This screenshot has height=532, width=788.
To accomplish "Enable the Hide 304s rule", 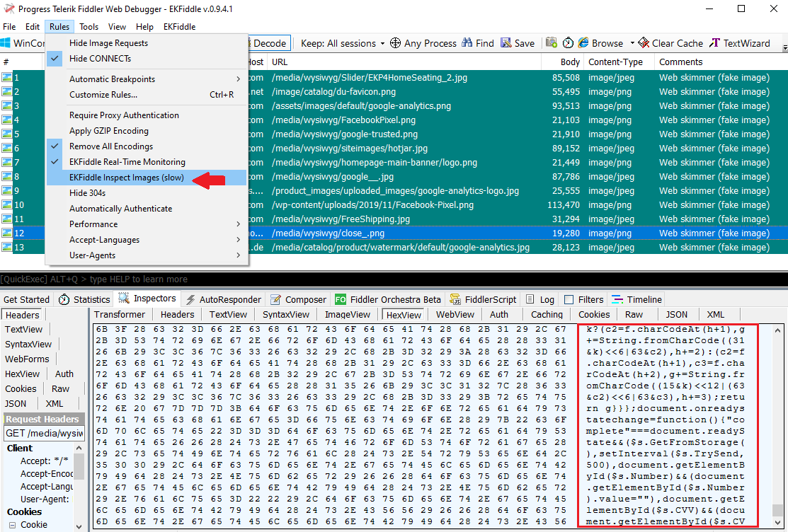I will (147, 193).
